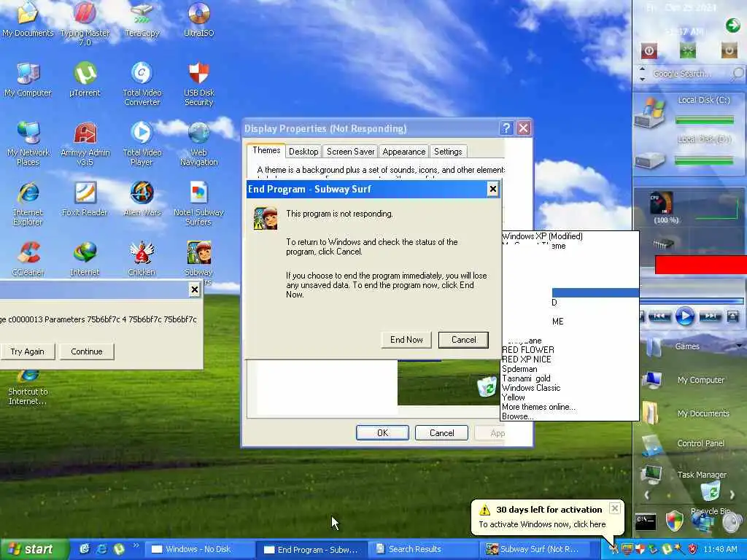Click Cancel in the End Program dialog
The width and height of the screenshot is (747, 560).
[x=463, y=340]
